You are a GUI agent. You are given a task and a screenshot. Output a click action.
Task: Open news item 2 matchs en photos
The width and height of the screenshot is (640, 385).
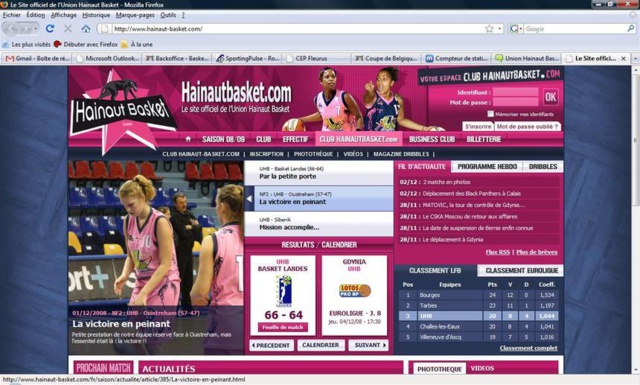pyautogui.click(x=447, y=182)
